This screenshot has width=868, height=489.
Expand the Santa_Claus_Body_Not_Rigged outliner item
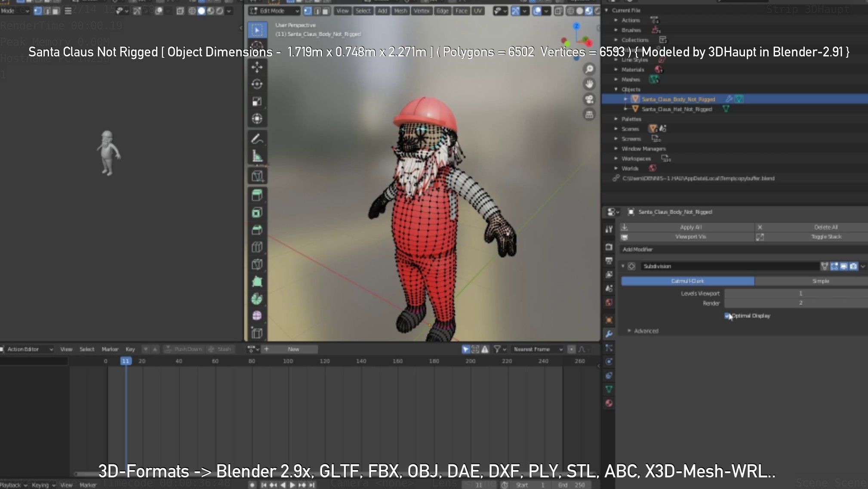625,99
